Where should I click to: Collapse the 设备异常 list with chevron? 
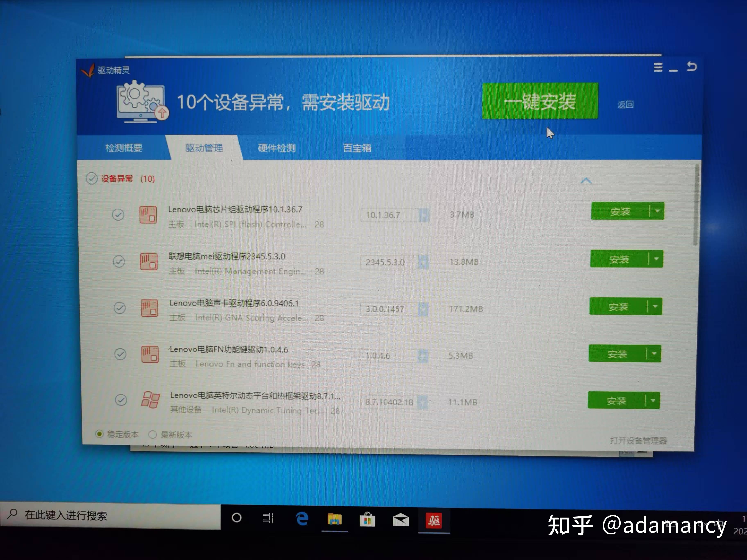pos(586,181)
